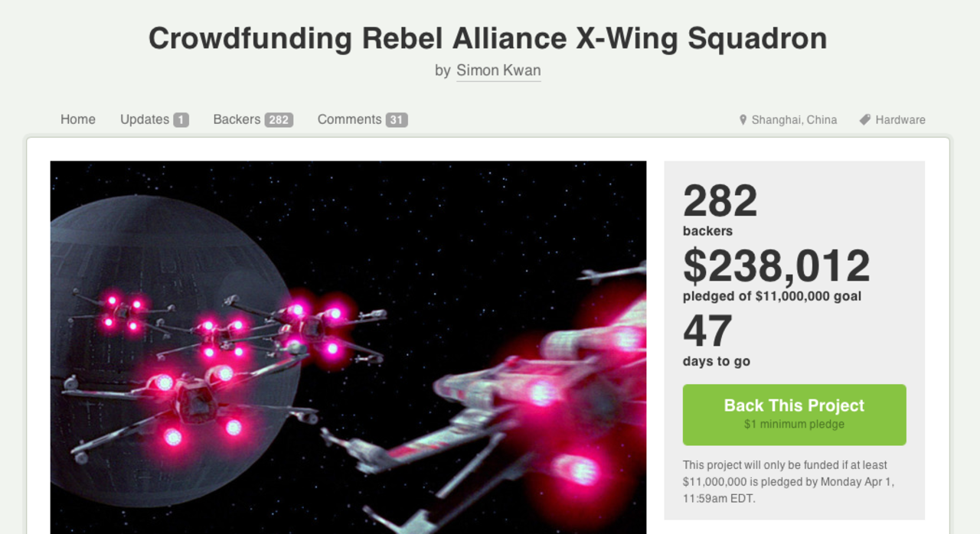Click the $1 minimum pledge text
This screenshot has width=980, height=534.
(794, 425)
